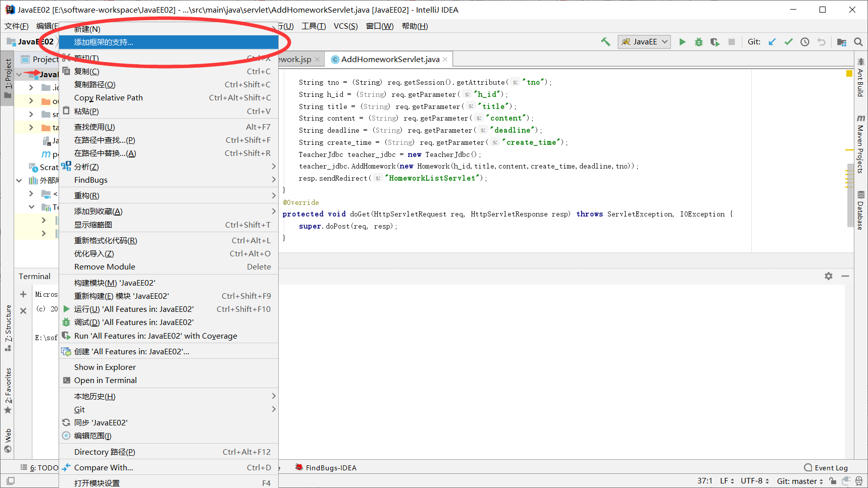Change LF line separator in status bar
The height and width of the screenshot is (488, 868).
point(727,481)
